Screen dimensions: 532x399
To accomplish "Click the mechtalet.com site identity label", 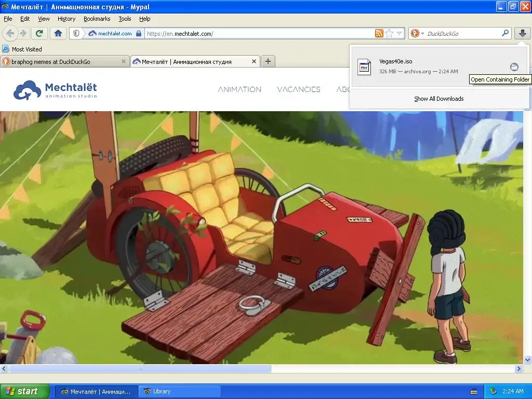I will coord(114,33).
